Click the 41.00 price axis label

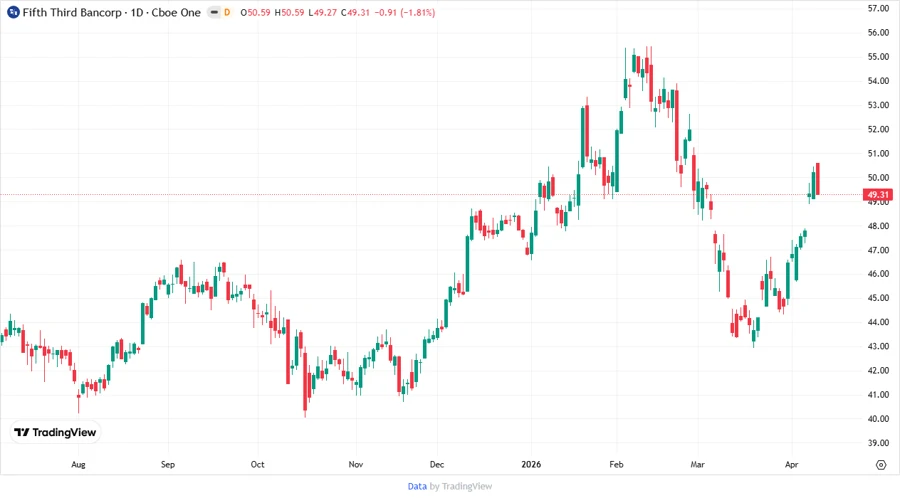point(878,395)
